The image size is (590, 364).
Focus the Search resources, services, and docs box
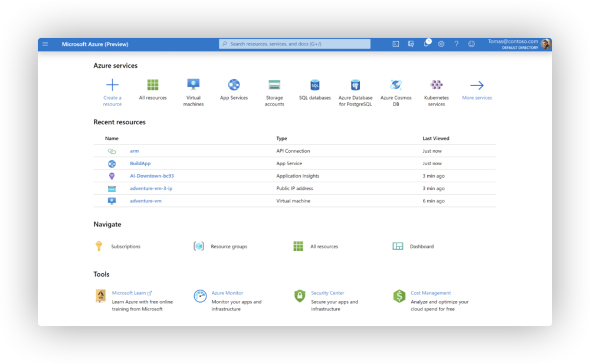pyautogui.click(x=294, y=44)
